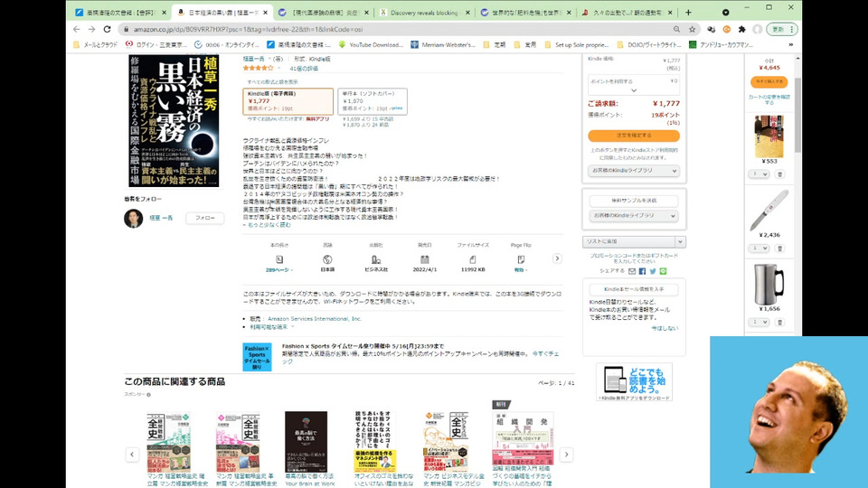Viewport: 868px width, 488px height.
Task: Reload the Amazon page
Action: [x=107, y=29]
